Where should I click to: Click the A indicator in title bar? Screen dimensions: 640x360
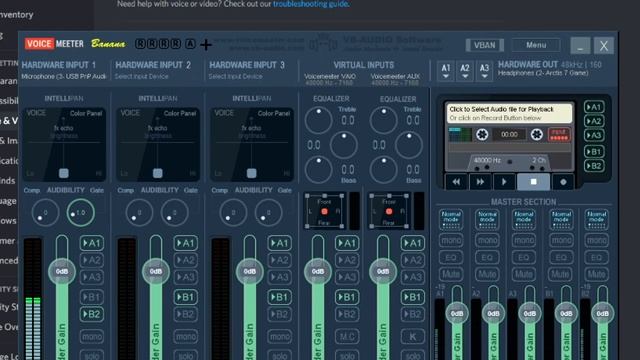click(x=190, y=44)
